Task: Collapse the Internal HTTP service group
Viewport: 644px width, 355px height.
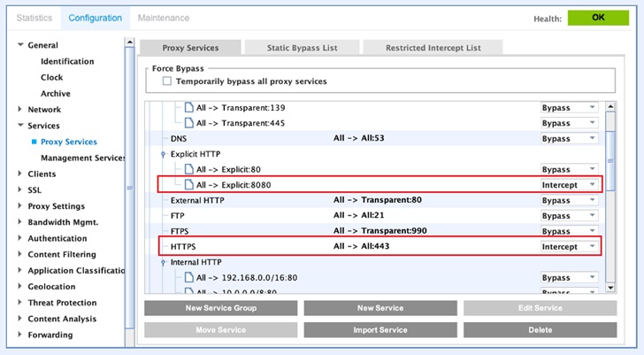Action: 163,263
